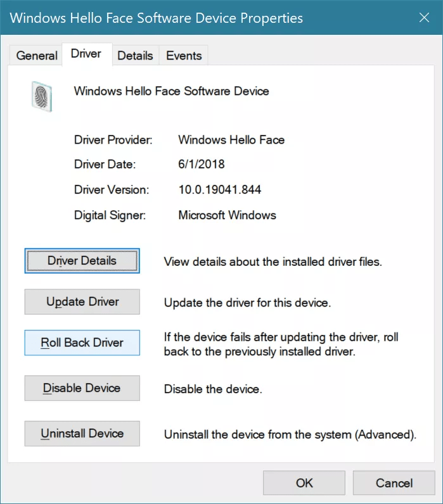Click text 'View details about the installed driver files.'
Image resolution: width=443 pixels, height=504 pixels.
tap(273, 261)
